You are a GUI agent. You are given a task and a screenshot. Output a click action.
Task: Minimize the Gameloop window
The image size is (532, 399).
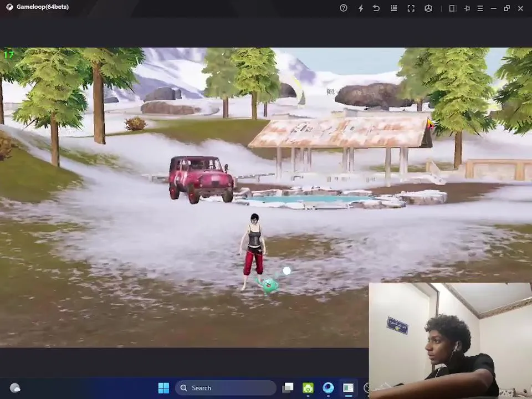pyautogui.click(x=493, y=8)
